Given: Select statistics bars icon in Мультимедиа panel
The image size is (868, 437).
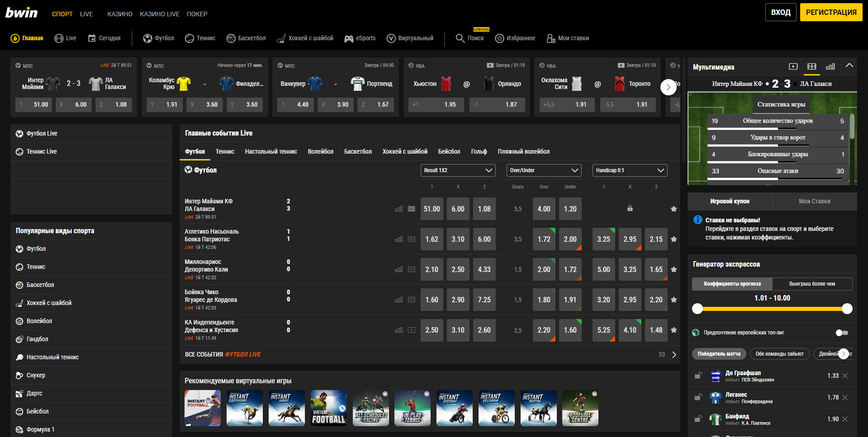Looking at the screenshot, I should pos(830,66).
